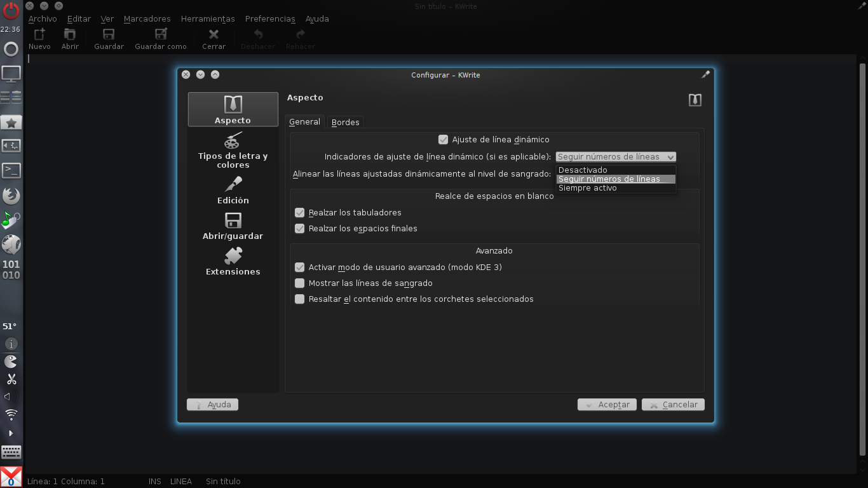Image resolution: width=868 pixels, height=488 pixels.
Task: Toggle Realzar los espacios finales checkbox
Action: 299,228
